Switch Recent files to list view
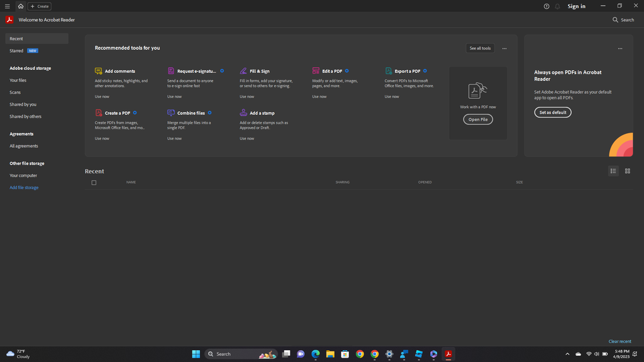 pyautogui.click(x=613, y=171)
